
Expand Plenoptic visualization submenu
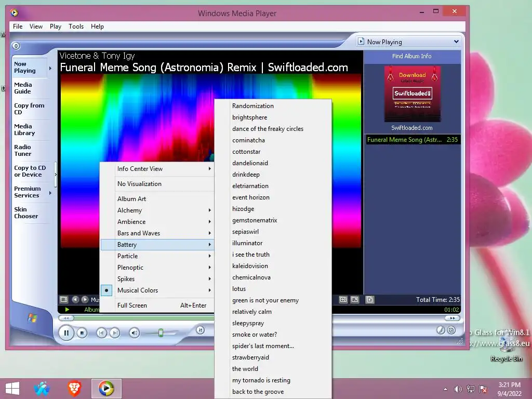point(157,268)
